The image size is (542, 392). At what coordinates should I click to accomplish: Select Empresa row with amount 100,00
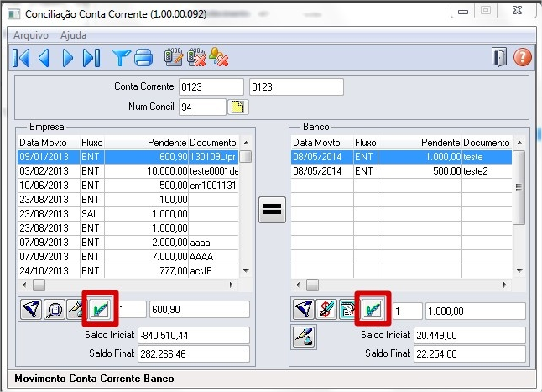pyautogui.click(x=128, y=200)
